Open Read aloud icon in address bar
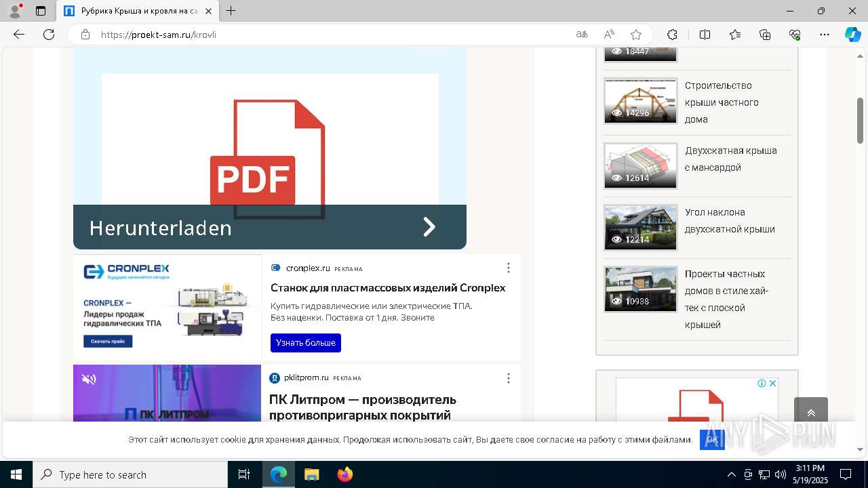Image resolution: width=868 pixels, height=488 pixels. pos(609,35)
